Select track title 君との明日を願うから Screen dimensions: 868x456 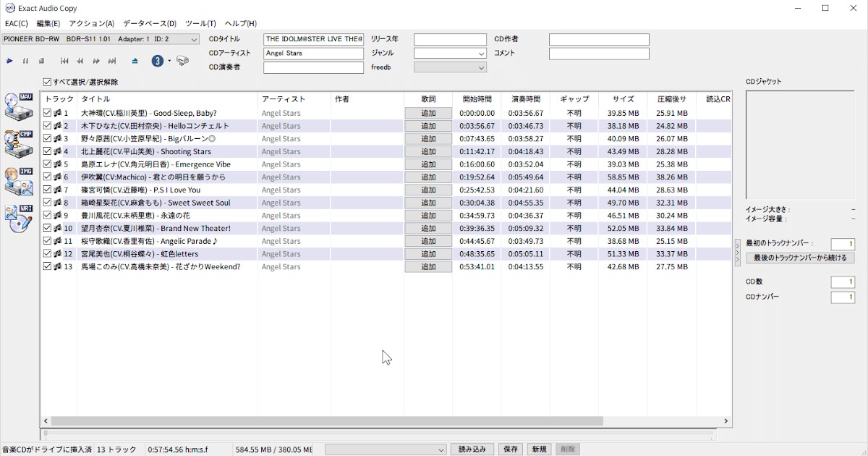click(x=153, y=177)
